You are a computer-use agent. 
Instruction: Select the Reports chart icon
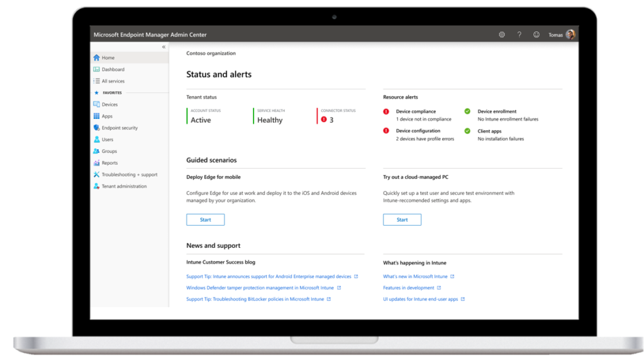pos(96,162)
